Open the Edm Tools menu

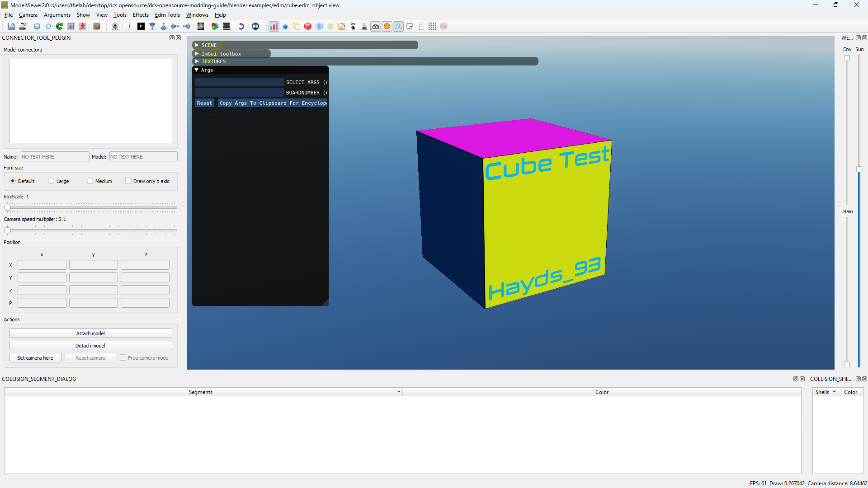pyautogui.click(x=167, y=15)
